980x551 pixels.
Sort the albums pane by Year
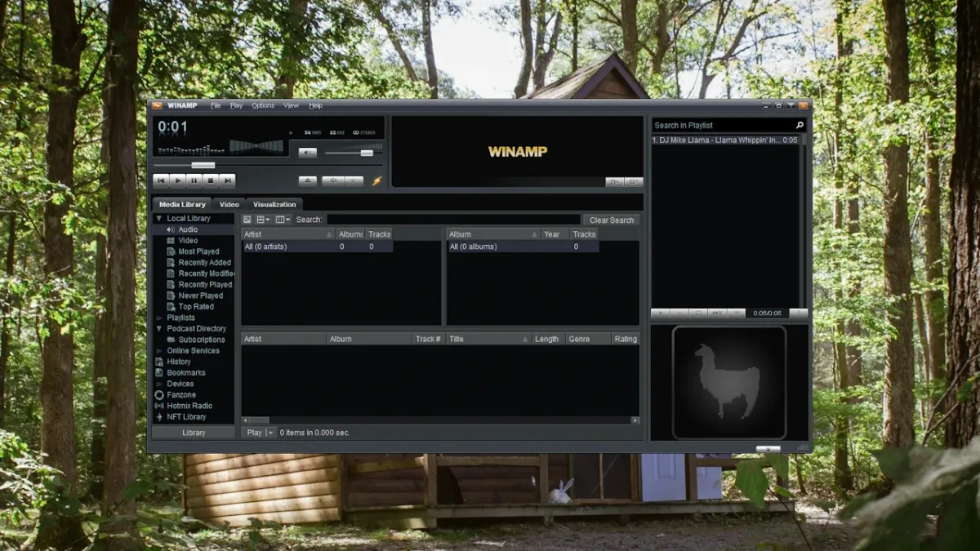pos(555,234)
